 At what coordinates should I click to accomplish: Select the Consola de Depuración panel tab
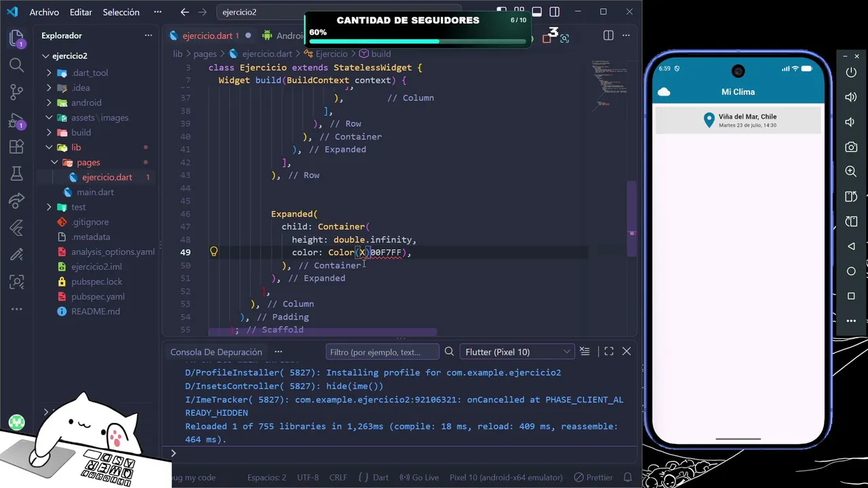216,352
